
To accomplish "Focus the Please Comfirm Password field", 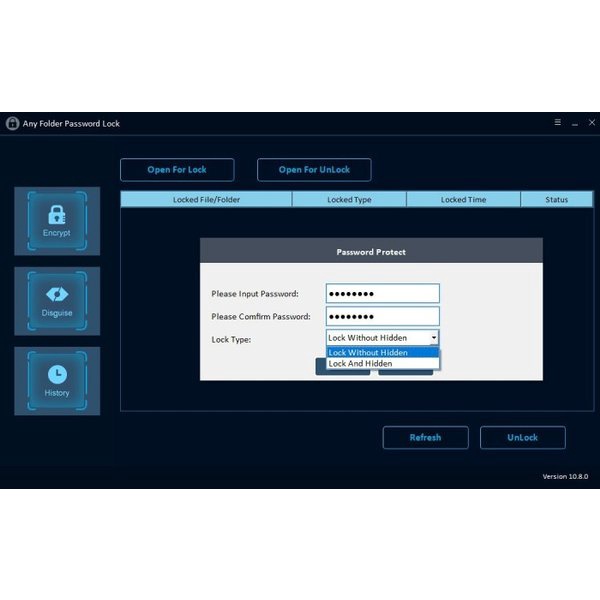I will click(x=383, y=316).
